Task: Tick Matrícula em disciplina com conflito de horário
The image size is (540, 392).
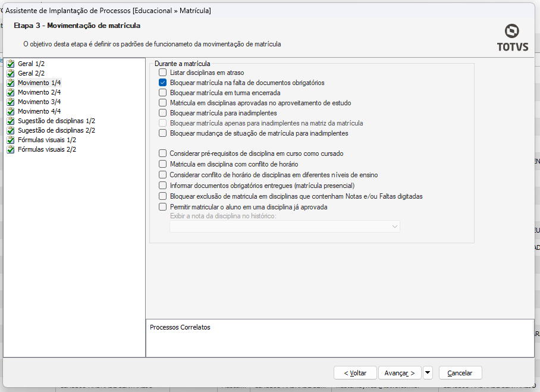Action: click(163, 164)
